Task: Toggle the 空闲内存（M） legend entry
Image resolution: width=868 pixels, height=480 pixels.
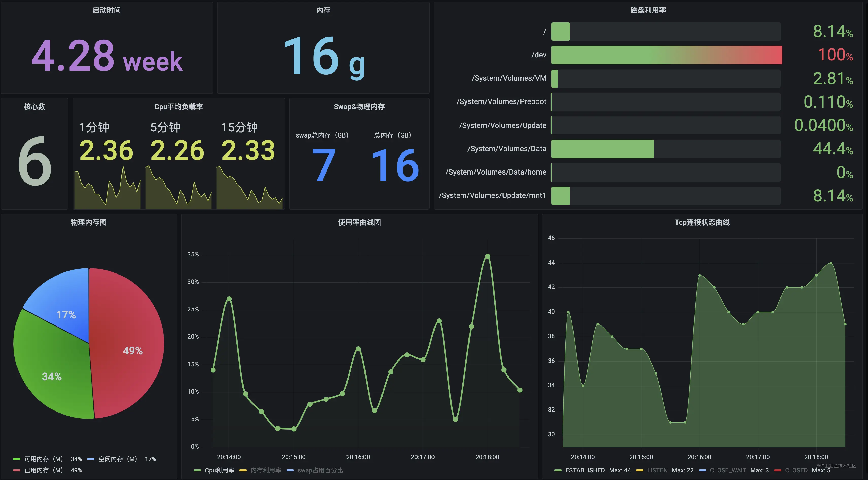Action: click(118, 459)
